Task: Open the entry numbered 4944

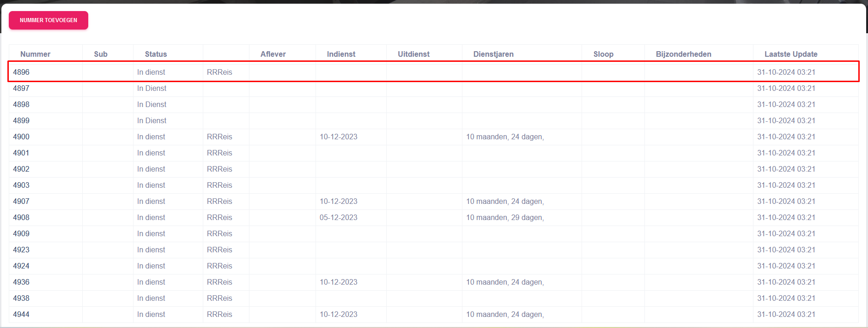Action: point(21,314)
